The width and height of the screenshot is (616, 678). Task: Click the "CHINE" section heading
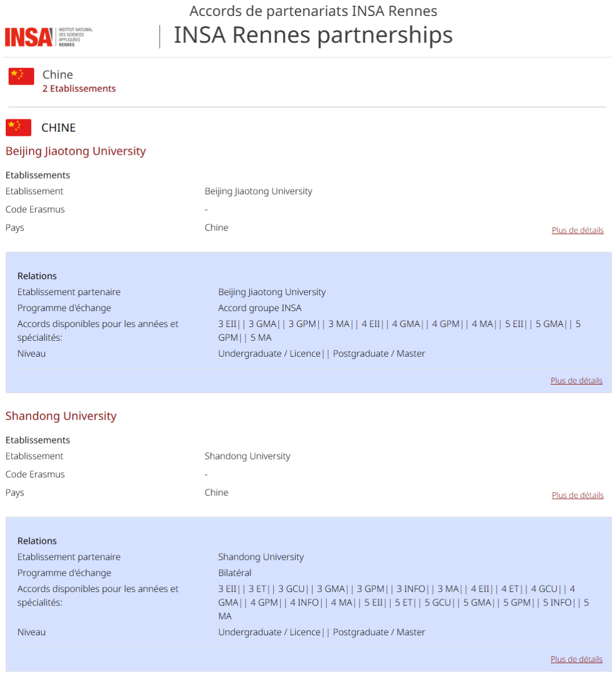tap(58, 128)
